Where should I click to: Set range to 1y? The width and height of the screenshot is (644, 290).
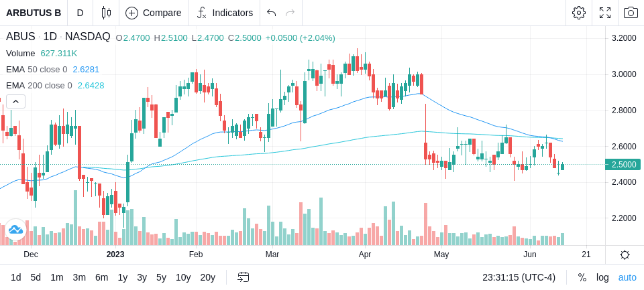point(122,277)
